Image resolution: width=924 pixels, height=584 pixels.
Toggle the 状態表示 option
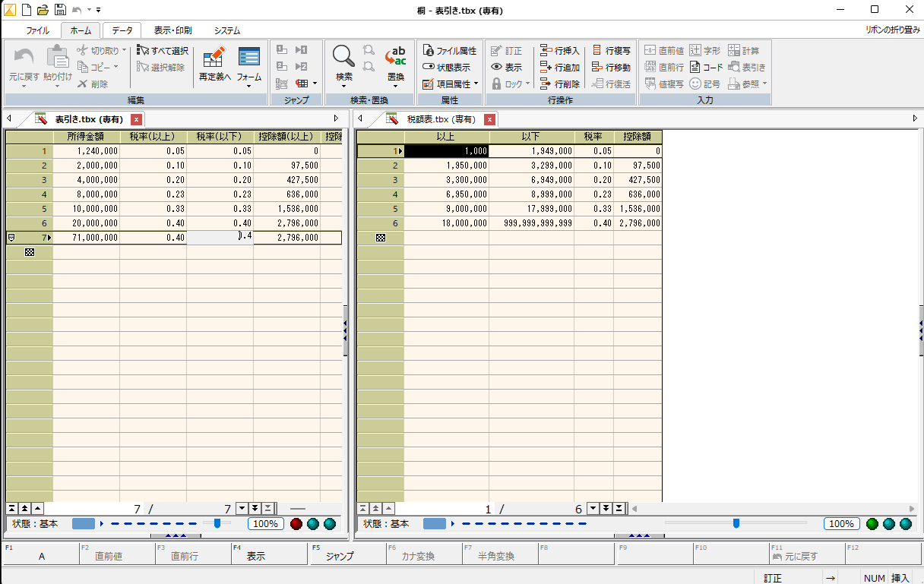[x=428, y=68]
